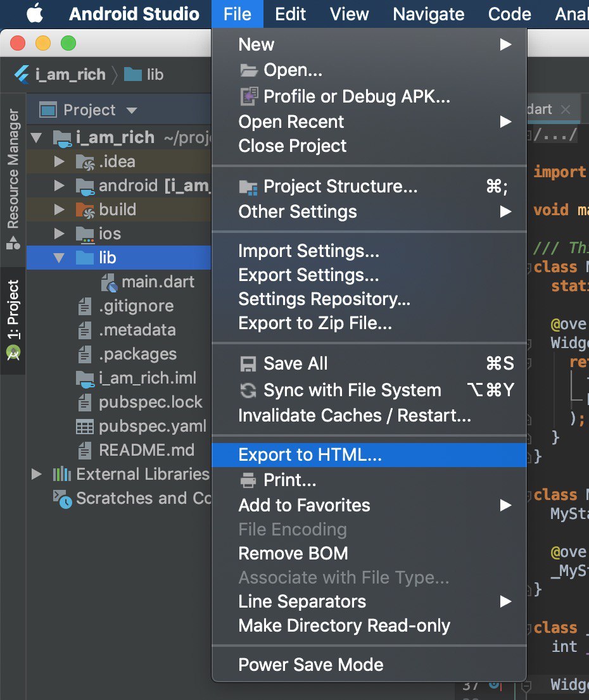Viewport: 589px width, 700px height.
Task: Open the Navigate menu
Action: pos(429,15)
